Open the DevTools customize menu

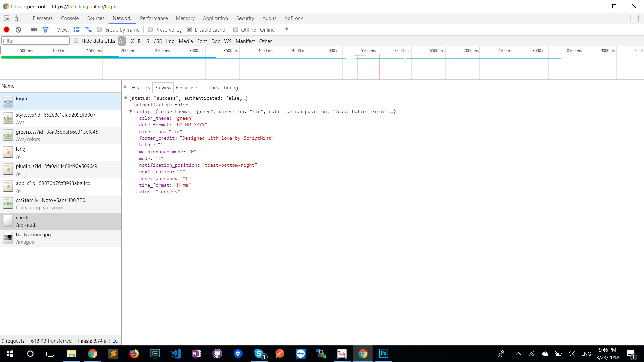[639, 18]
